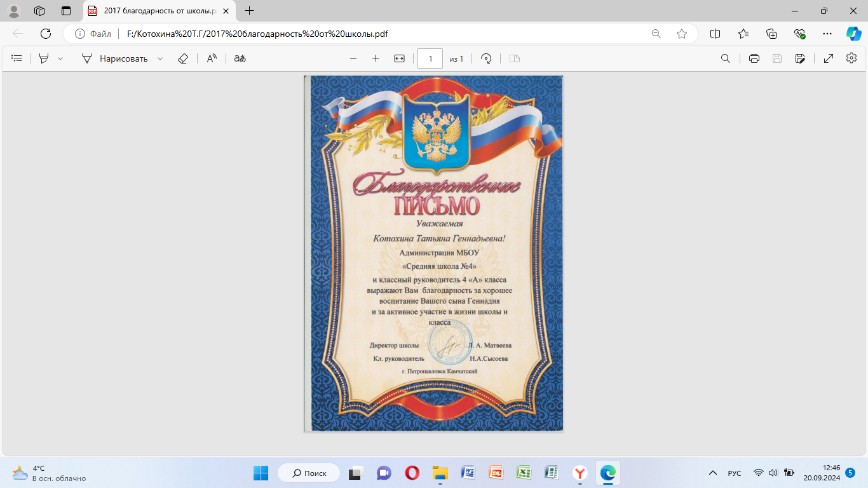The image size is (868, 488).
Task: Click the certificate page in the viewer
Action: point(434,254)
